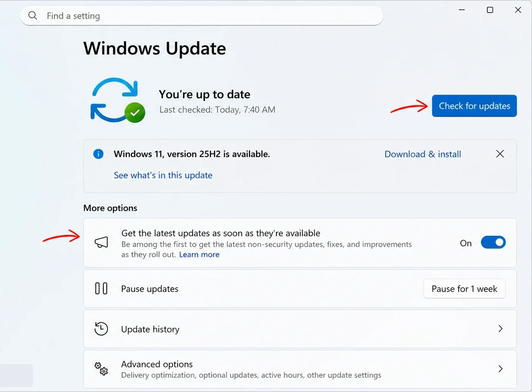Click the Update history clock icon

click(101, 329)
